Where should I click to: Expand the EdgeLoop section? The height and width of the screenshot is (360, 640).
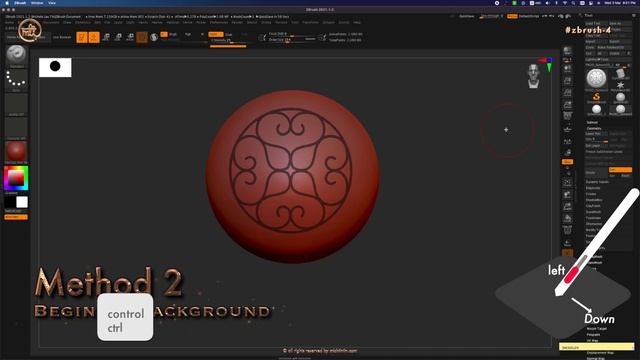[593, 188]
